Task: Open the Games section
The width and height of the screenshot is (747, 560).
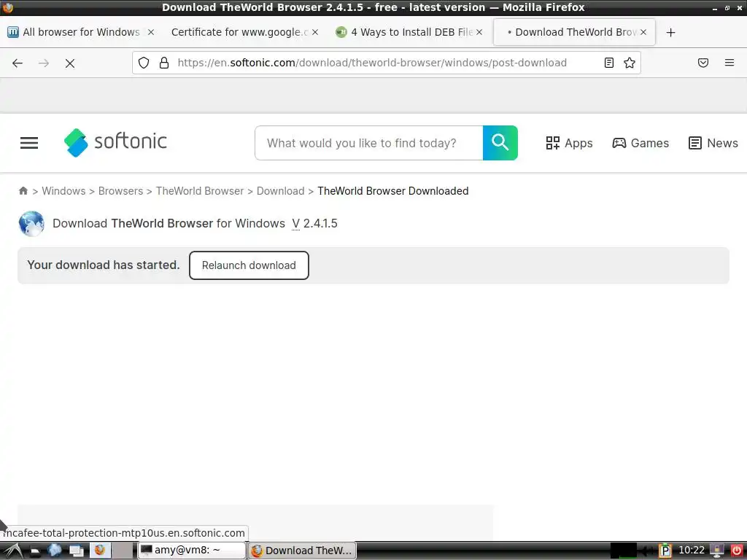Action: pos(640,143)
